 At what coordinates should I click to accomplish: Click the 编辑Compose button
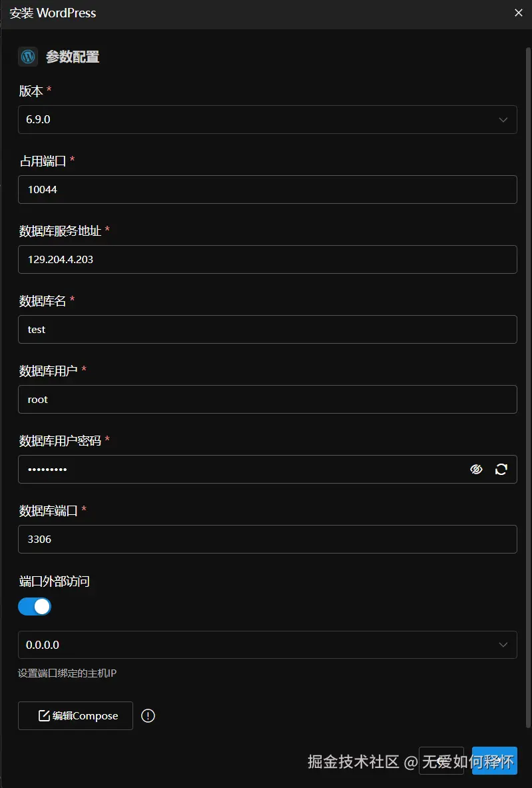click(75, 716)
